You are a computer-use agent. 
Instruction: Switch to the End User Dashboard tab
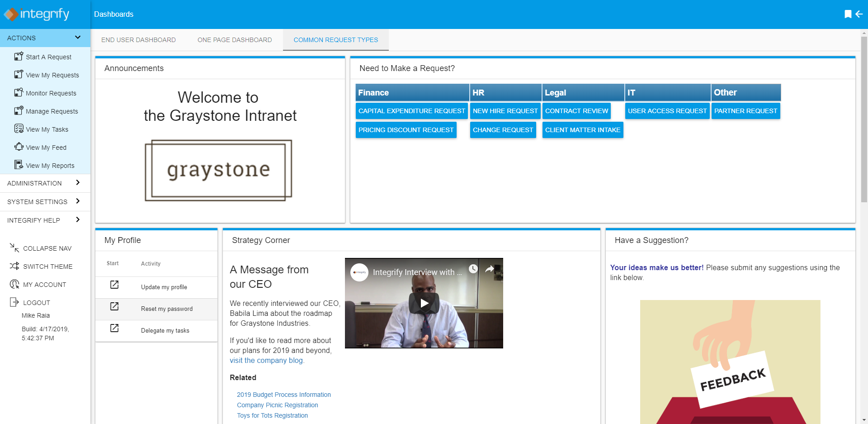[x=138, y=40]
